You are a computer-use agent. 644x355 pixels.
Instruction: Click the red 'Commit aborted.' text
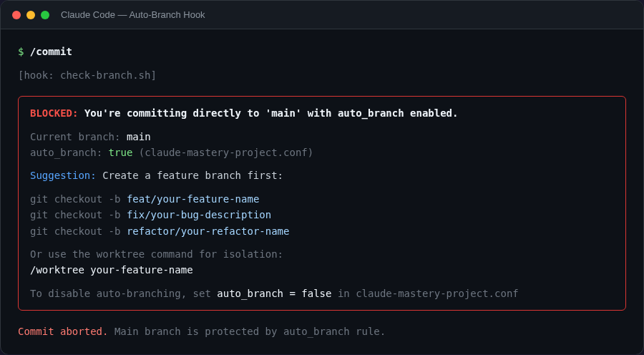coord(63,331)
